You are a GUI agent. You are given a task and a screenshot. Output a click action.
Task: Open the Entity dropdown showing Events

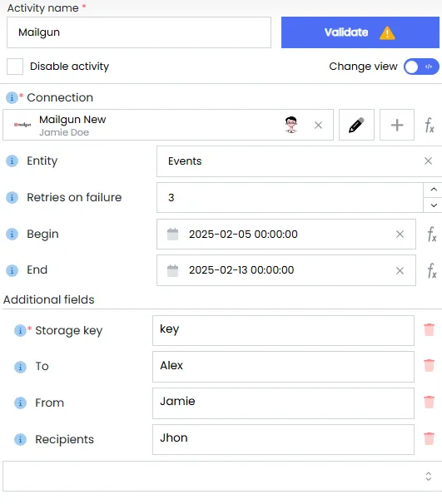point(299,161)
